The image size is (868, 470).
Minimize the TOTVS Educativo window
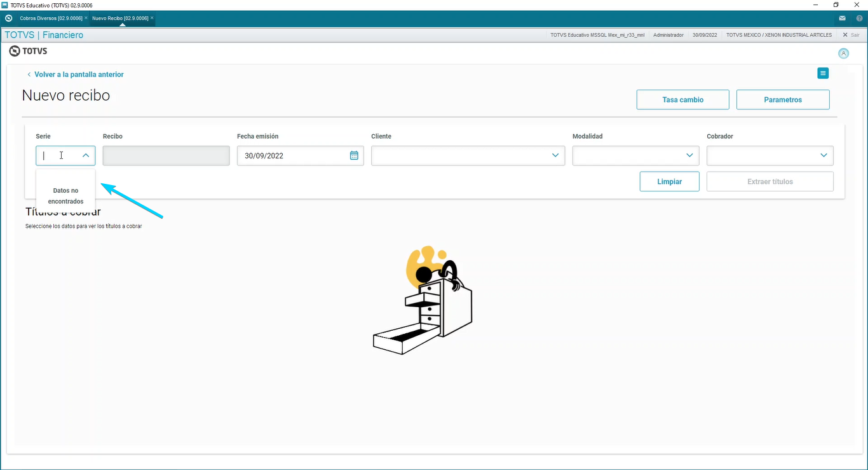click(815, 4)
